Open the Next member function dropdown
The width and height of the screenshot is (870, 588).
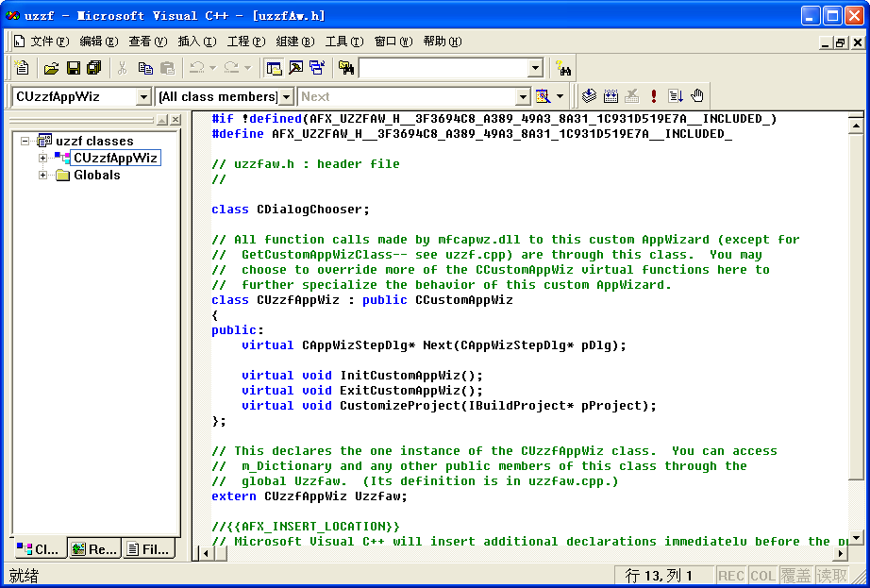tap(523, 97)
